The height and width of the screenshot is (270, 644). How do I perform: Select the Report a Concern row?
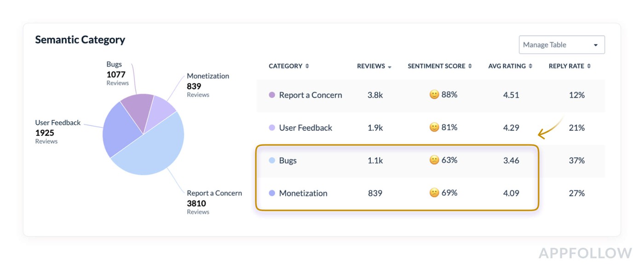coord(310,95)
